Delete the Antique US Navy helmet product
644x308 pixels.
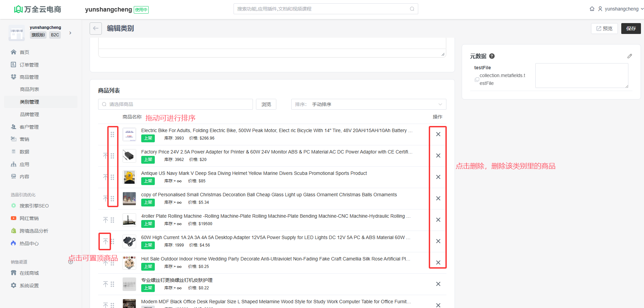(x=438, y=177)
